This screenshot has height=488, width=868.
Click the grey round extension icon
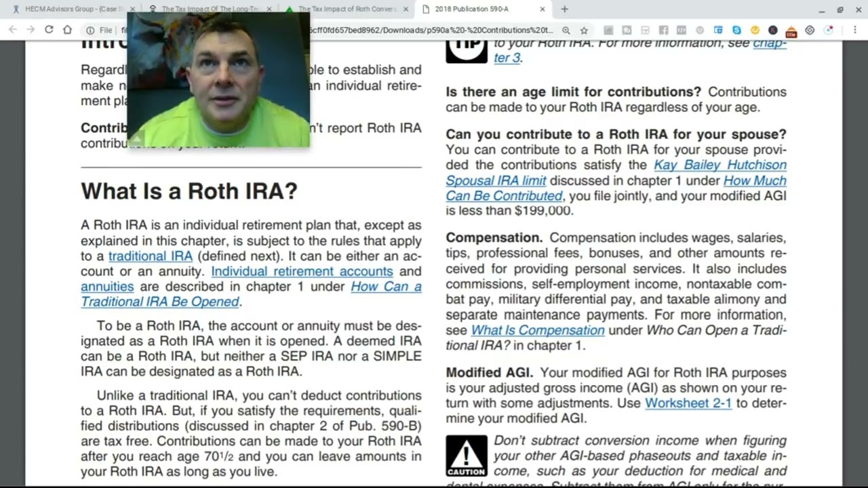tap(700, 30)
